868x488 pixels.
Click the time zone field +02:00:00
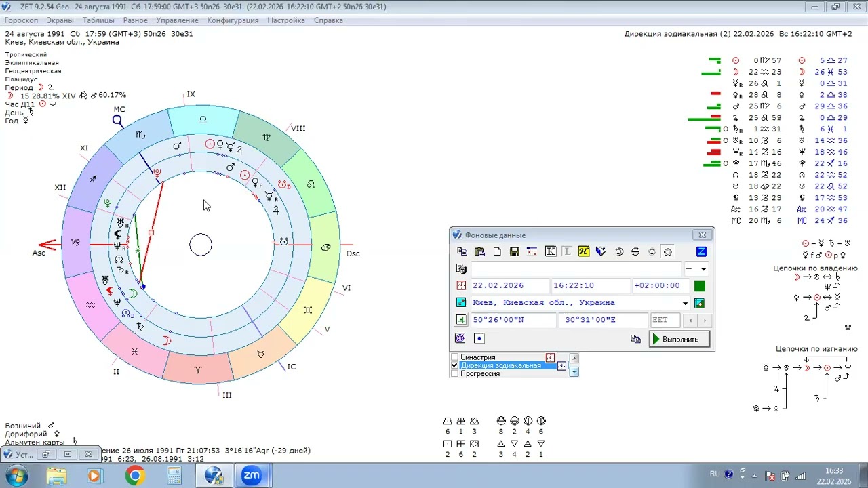659,285
